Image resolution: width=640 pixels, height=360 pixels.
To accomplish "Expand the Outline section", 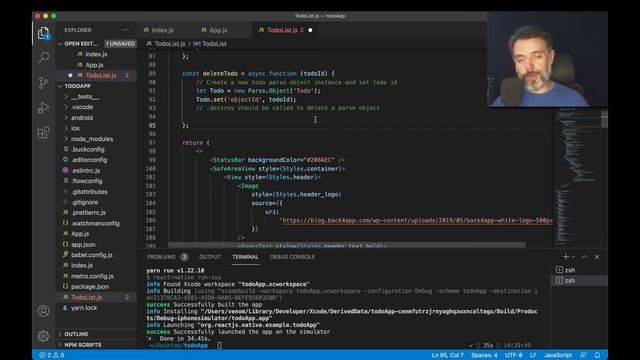I will pos(76,334).
